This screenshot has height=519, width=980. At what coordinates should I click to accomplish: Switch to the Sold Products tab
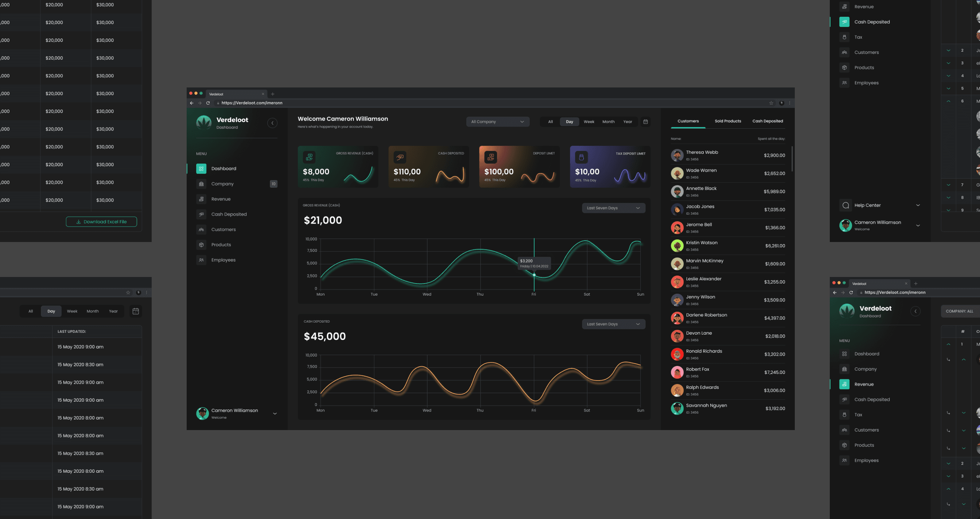pyautogui.click(x=727, y=121)
